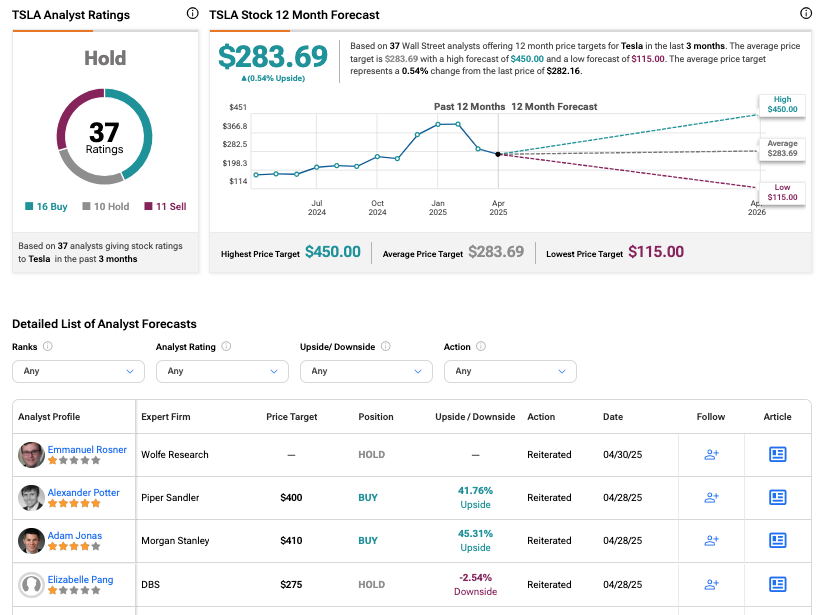Screen dimensions: 822x615
Task: Click the 41.76% Upside value
Action: point(475,498)
